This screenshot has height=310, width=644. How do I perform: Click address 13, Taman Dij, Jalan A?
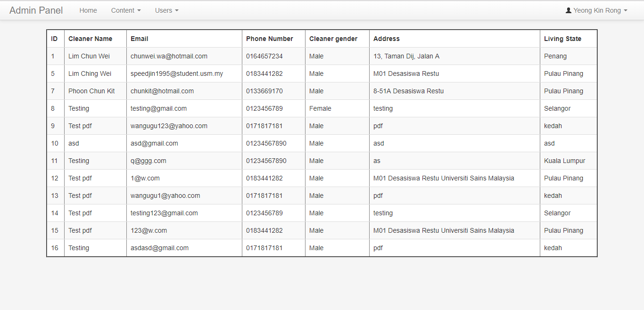point(406,56)
